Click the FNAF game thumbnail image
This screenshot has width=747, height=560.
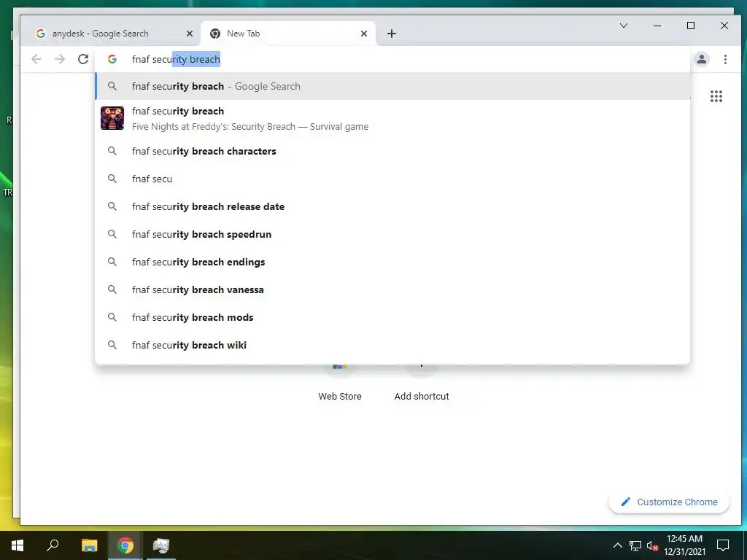pos(112,118)
